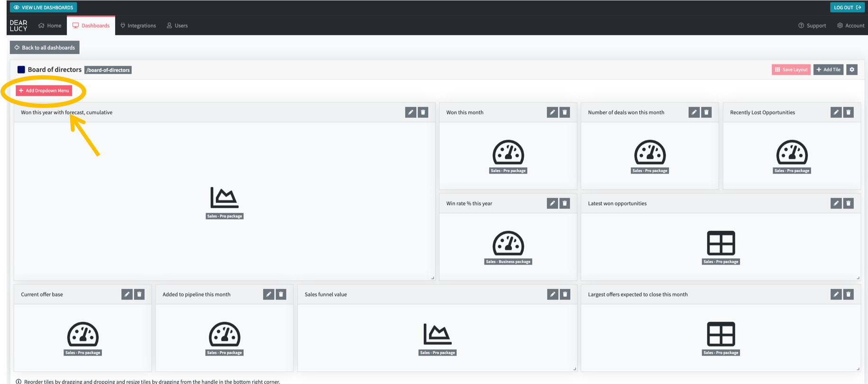
Task: Edit the 'Recently Lost Opportunities' tile
Action: [x=836, y=112]
